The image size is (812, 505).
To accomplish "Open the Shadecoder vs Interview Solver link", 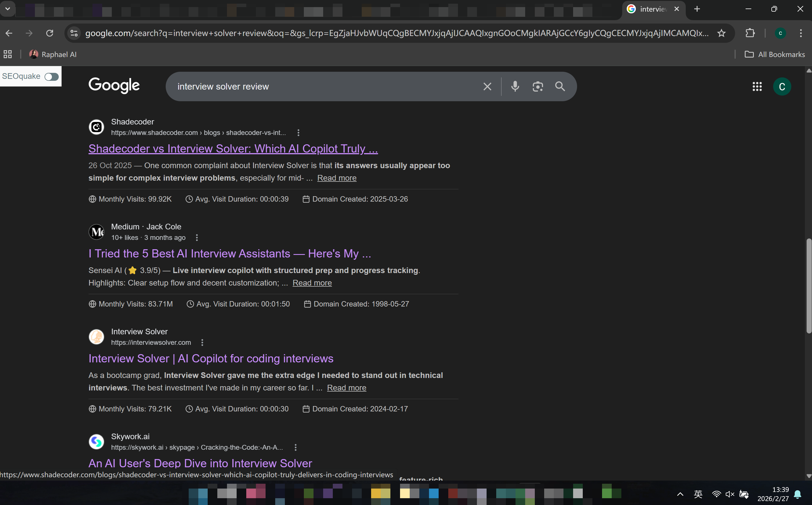I will coord(233,149).
